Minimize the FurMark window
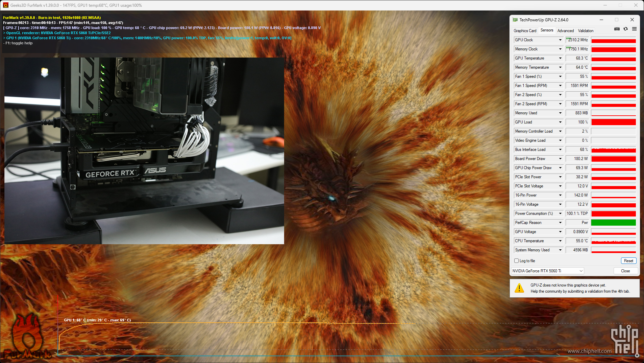The image size is (644, 363). coord(605,5)
